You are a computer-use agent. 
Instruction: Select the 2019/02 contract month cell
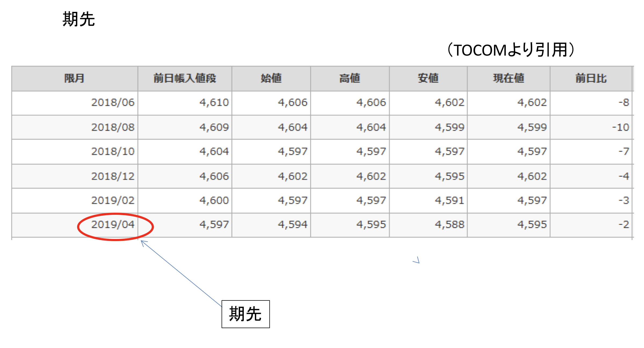point(113,201)
